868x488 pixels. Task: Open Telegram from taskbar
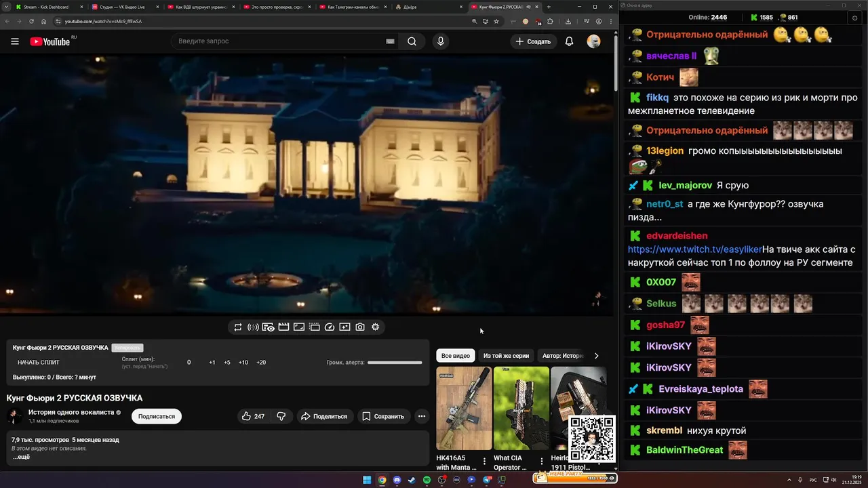[487, 480]
